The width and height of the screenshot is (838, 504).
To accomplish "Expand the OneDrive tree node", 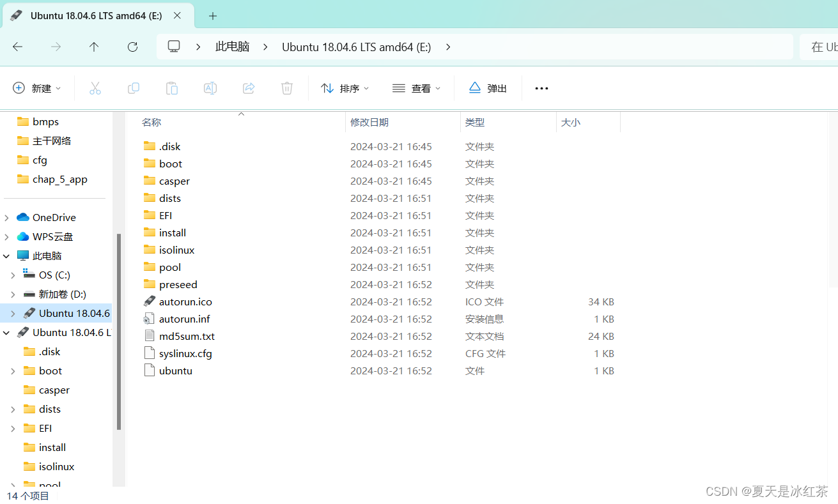I will pos(7,217).
